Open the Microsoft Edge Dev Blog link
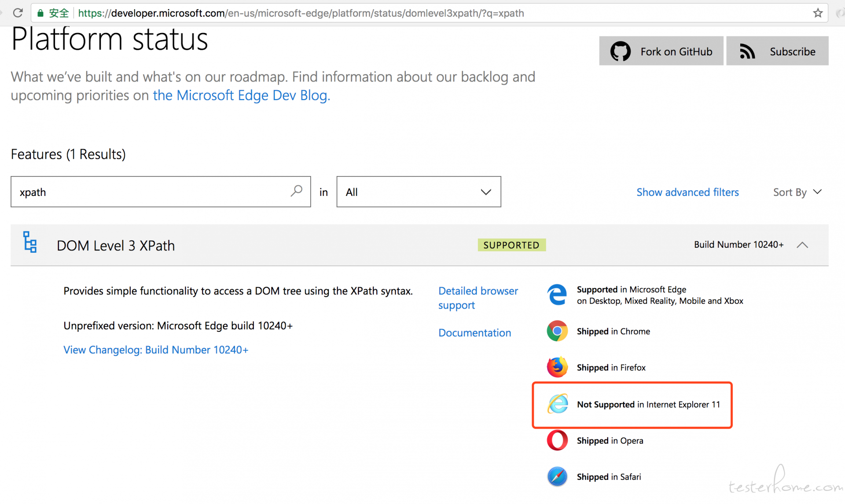 click(x=241, y=95)
